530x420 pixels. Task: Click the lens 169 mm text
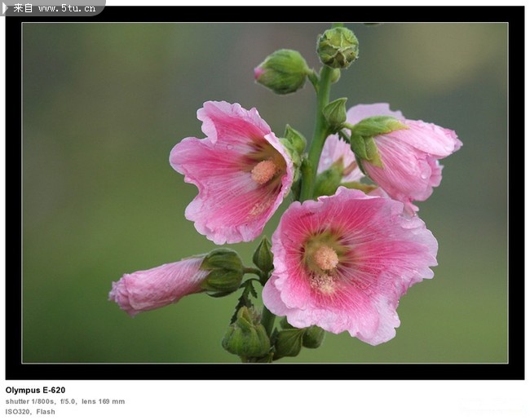click(x=104, y=401)
